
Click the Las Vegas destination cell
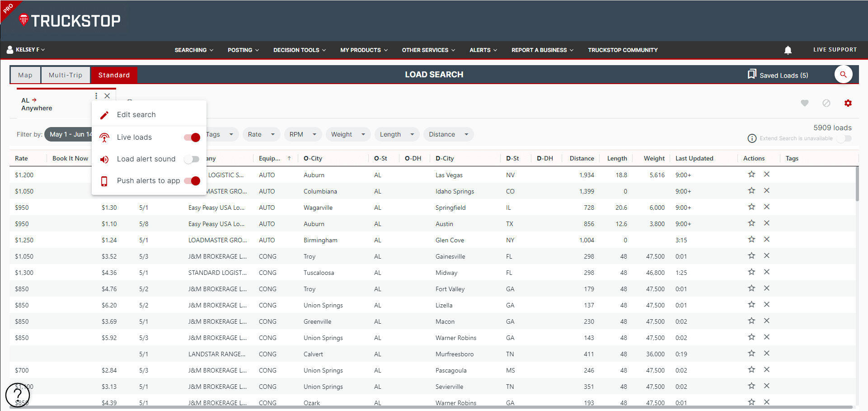[449, 175]
